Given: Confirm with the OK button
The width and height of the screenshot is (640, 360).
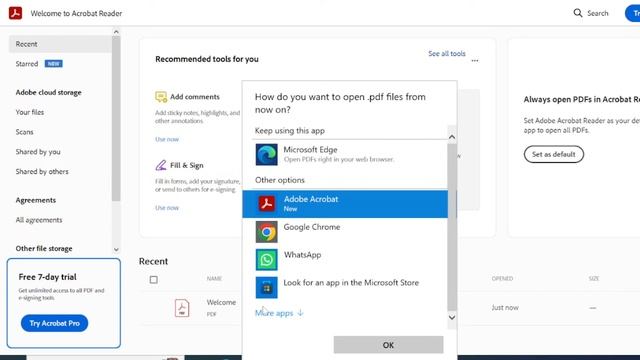Looking at the screenshot, I should pyautogui.click(x=388, y=345).
